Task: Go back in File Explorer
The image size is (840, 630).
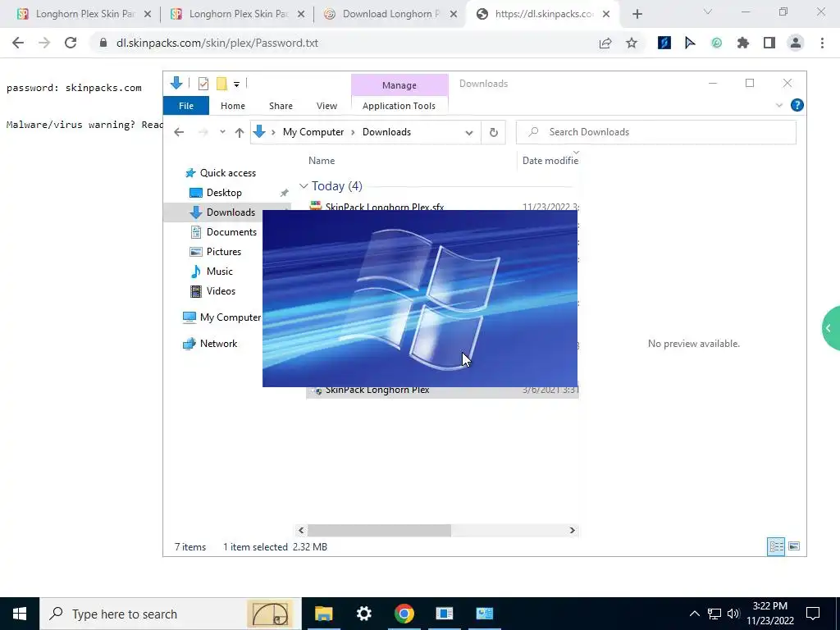Action: click(179, 132)
